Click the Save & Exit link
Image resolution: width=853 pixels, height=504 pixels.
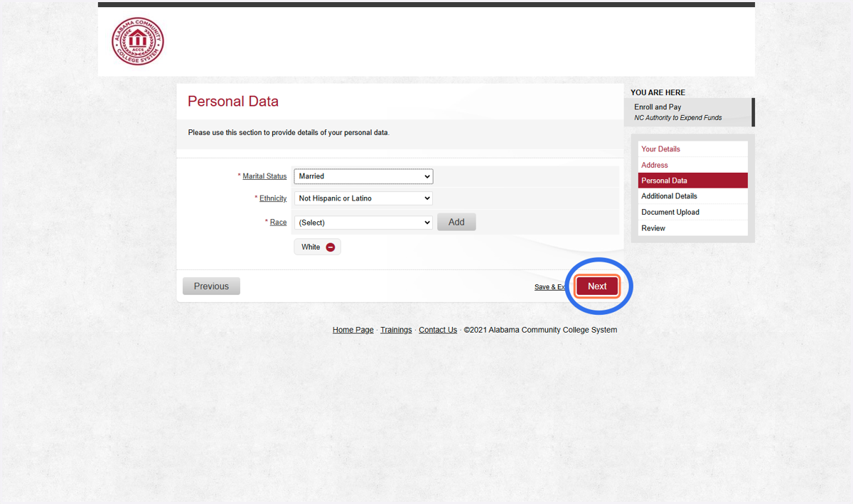tap(551, 287)
